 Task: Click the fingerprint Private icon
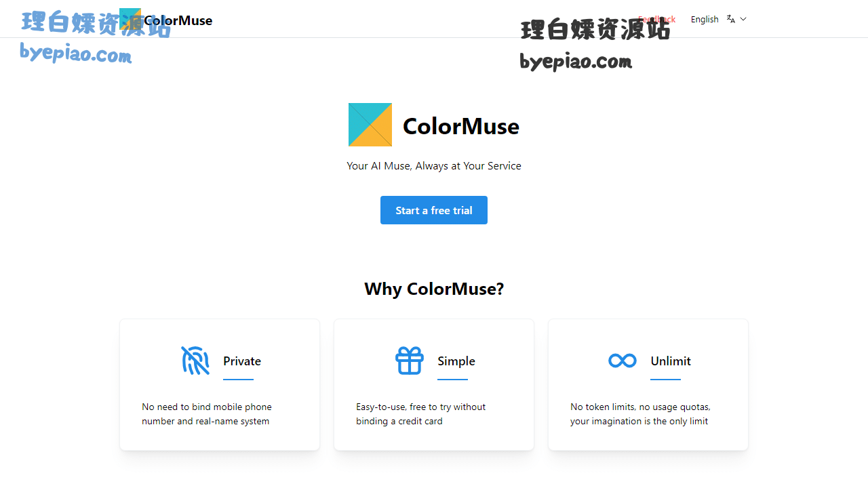[195, 361]
